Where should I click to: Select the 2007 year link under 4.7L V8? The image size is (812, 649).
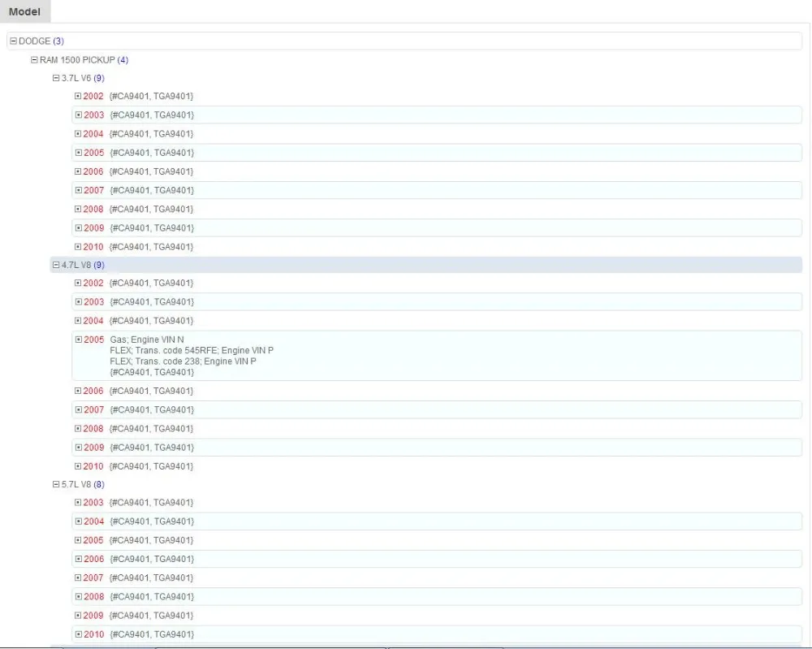click(92, 409)
